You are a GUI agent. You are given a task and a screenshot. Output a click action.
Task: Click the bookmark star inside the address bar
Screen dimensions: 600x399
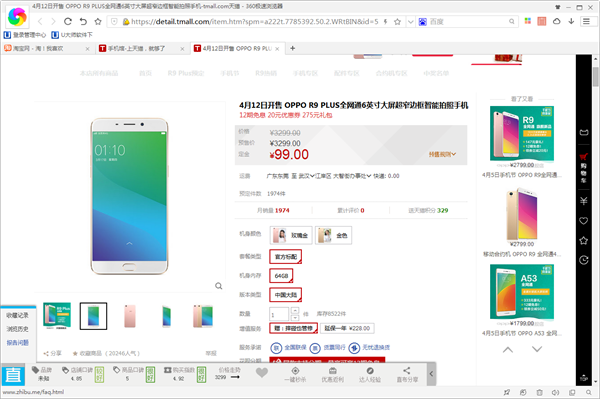(398, 22)
